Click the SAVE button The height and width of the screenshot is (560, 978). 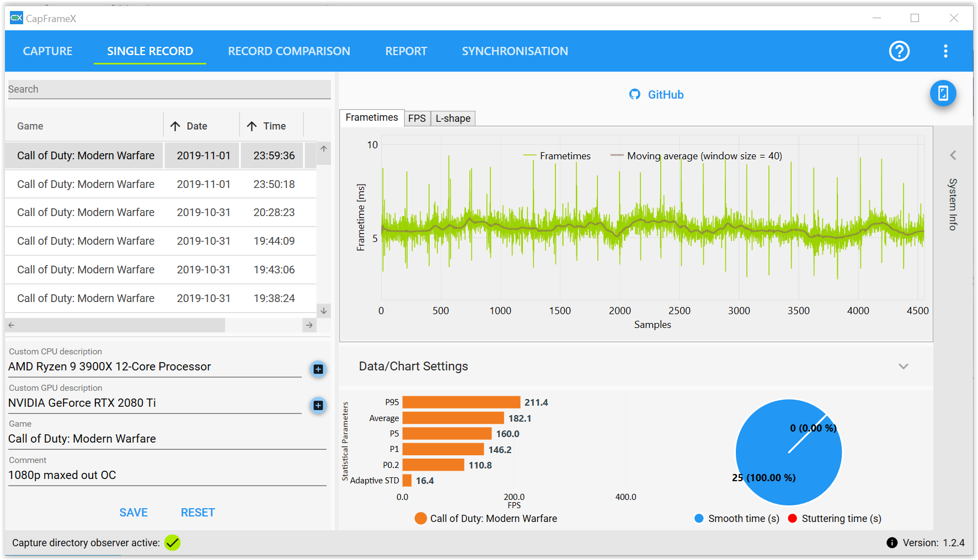[133, 513]
